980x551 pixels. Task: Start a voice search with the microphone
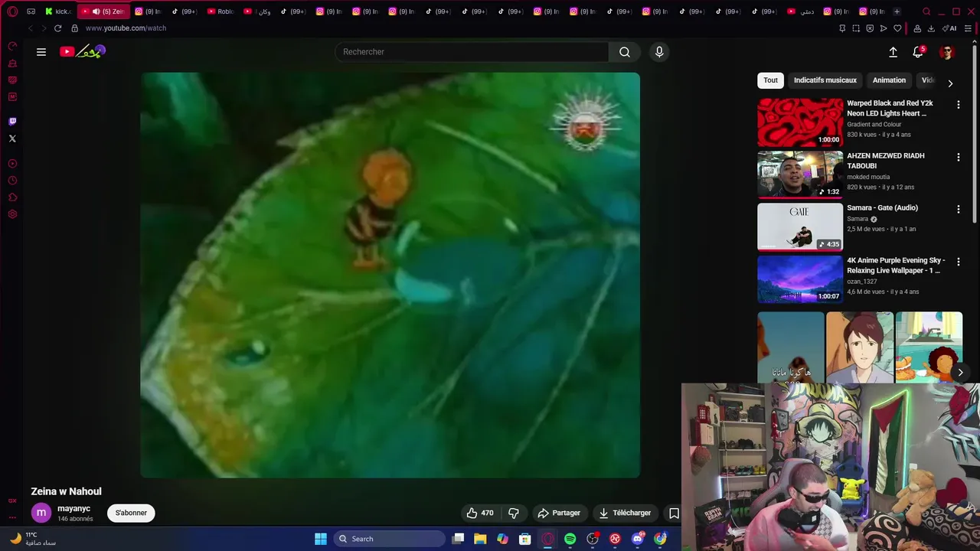[659, 52]
